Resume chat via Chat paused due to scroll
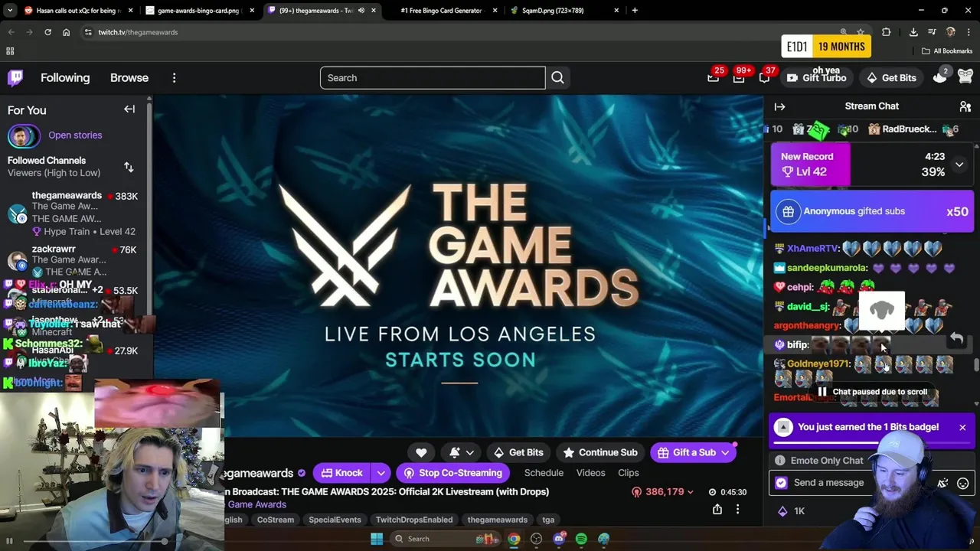 [x=872, y=392]
